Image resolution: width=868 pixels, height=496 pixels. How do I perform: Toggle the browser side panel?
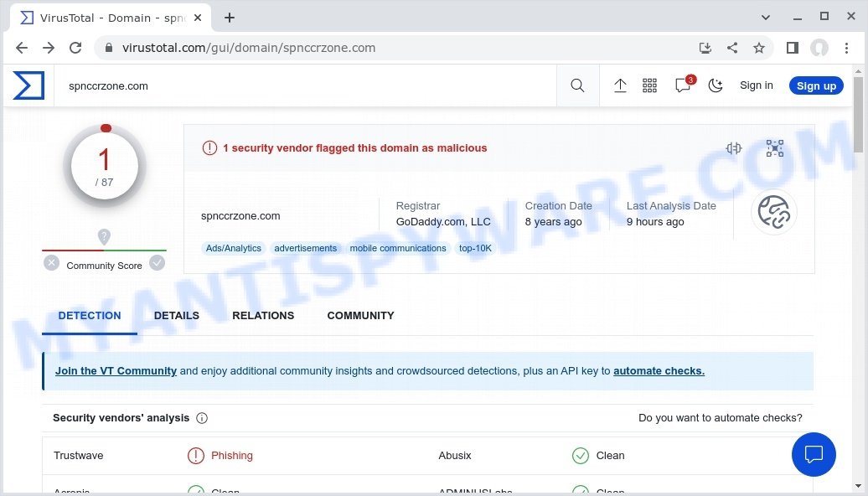click(x=792, y=48)
